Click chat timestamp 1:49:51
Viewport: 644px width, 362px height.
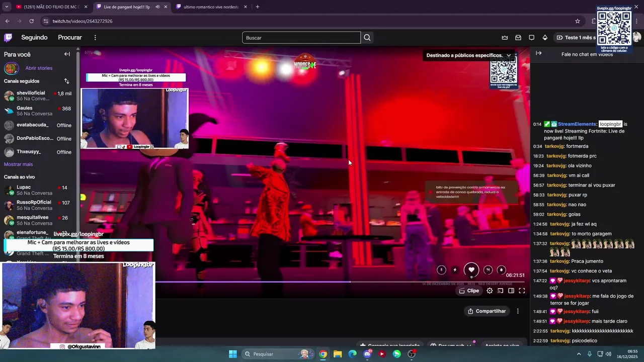pyautogui.click(x=540, y=321)
